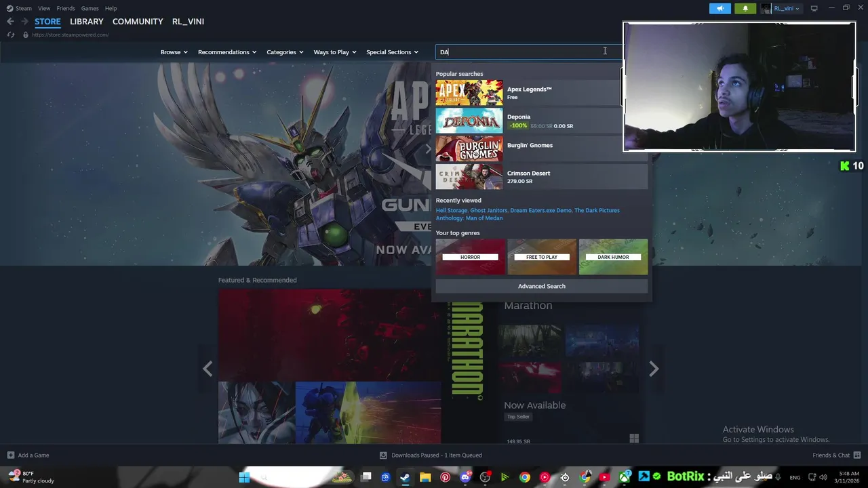Click the padlock icon beside the URL
The height and width of the screenshot is (488, 868).
(x=26, y=35)
